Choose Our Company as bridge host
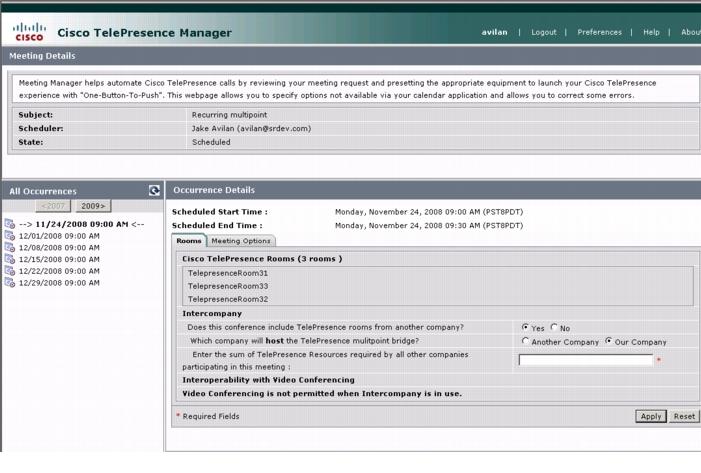This screenshot has width=701, height=473. [x=608, y=341]
